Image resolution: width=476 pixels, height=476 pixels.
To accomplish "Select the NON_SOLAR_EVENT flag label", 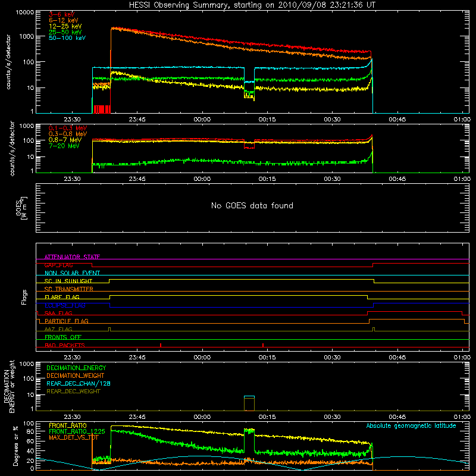I will [72, 273].
